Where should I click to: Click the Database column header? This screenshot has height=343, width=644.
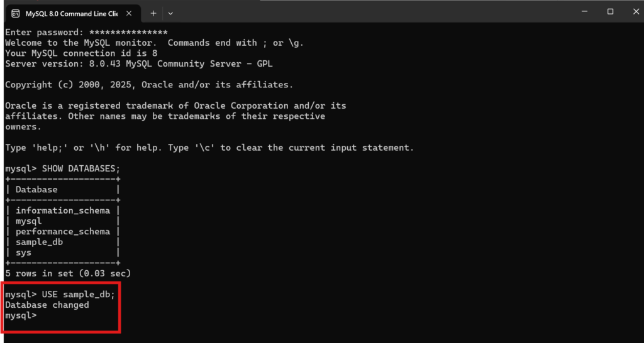click(x=36, y=189)
